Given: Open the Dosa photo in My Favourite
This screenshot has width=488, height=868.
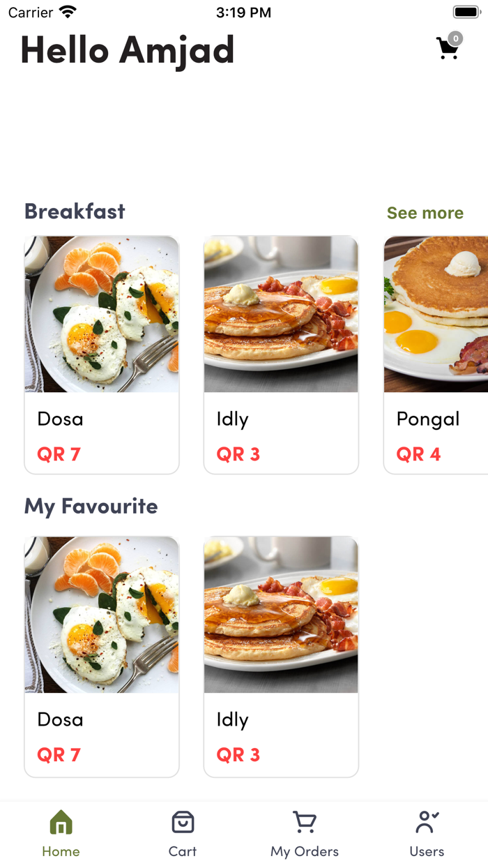Looking at the screenshot, I should pos(102,615).
